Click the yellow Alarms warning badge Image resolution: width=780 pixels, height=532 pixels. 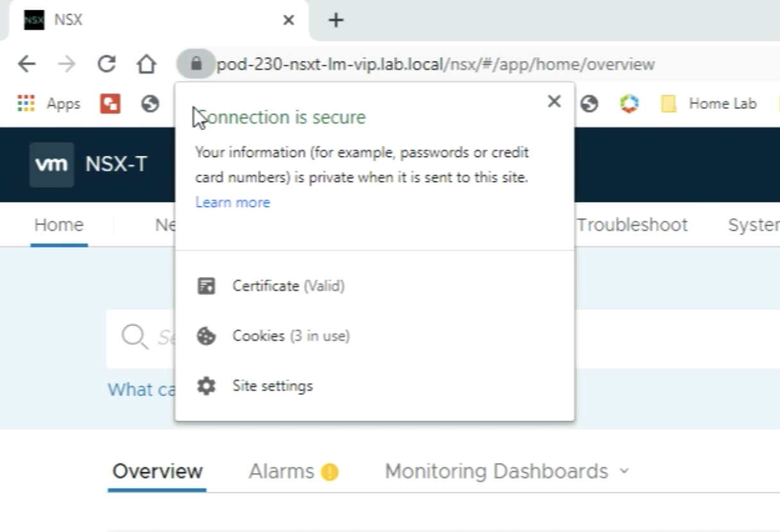pos(330,472)
